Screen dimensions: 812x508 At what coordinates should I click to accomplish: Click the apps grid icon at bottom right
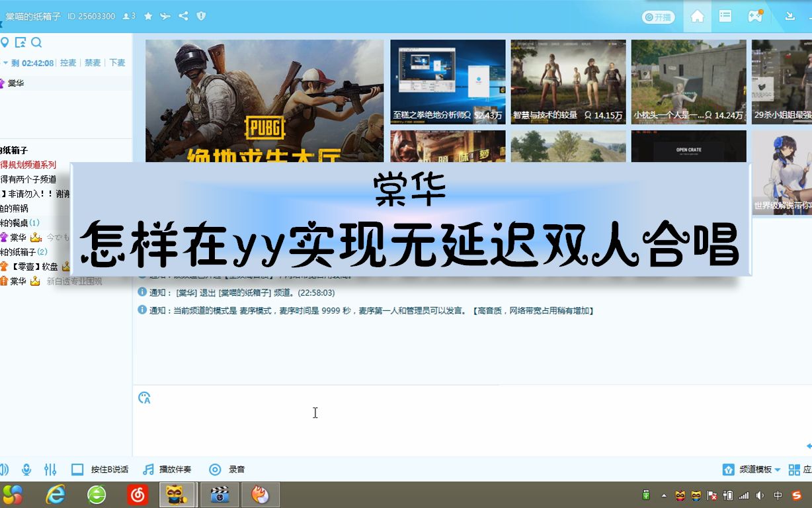(x=795, y=470)
